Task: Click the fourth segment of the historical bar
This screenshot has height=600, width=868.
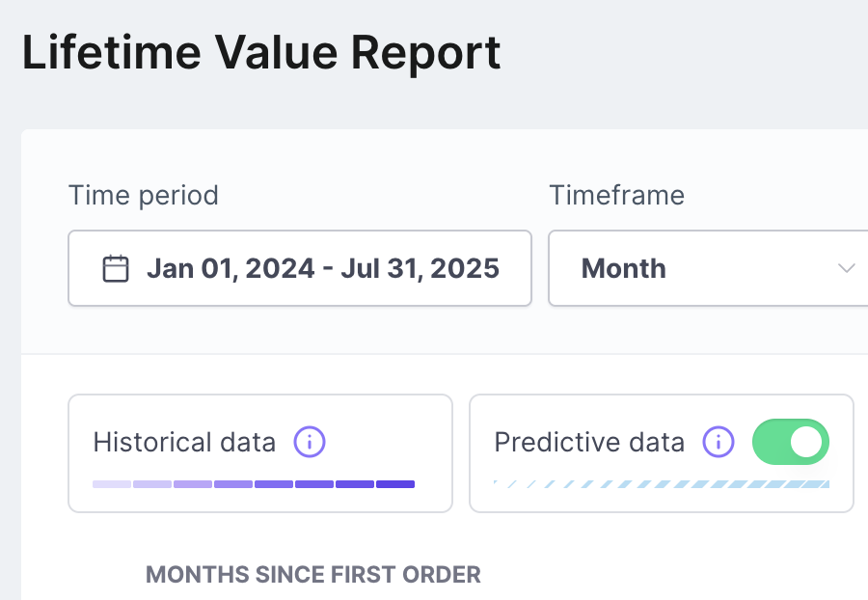Action: pyautogui.click(x=233, y=484)
